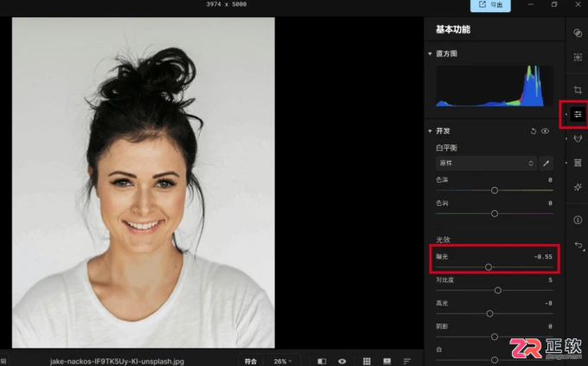The height and width of the screenshot is (366, 588).
Task: Click the 符合 fit button
Action: tap(251, 361)
